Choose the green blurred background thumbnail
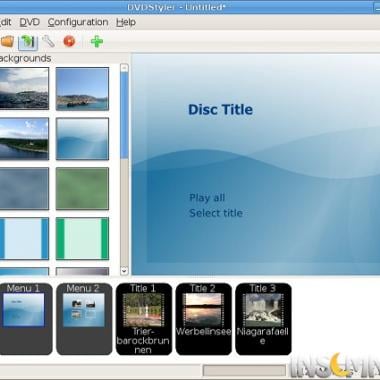Image resolution: width=380 pixels, height=380 pixels. [x=82, y=189]
